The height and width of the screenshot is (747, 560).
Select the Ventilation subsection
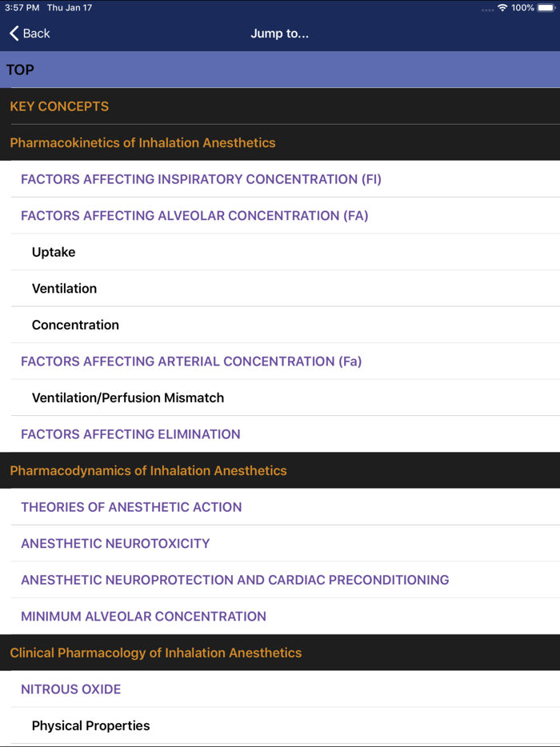click(x=280, y=288)
